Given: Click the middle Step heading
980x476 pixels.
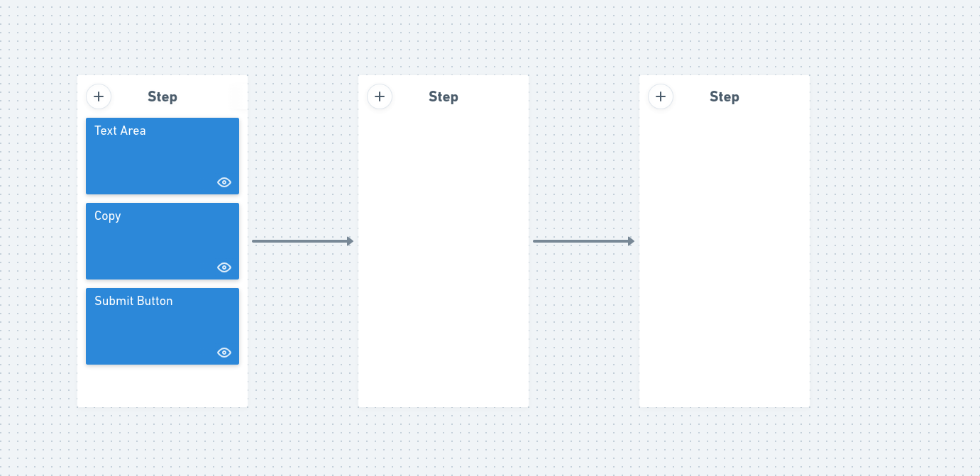Looking at the screenshot, I should [x=444, y=97].
